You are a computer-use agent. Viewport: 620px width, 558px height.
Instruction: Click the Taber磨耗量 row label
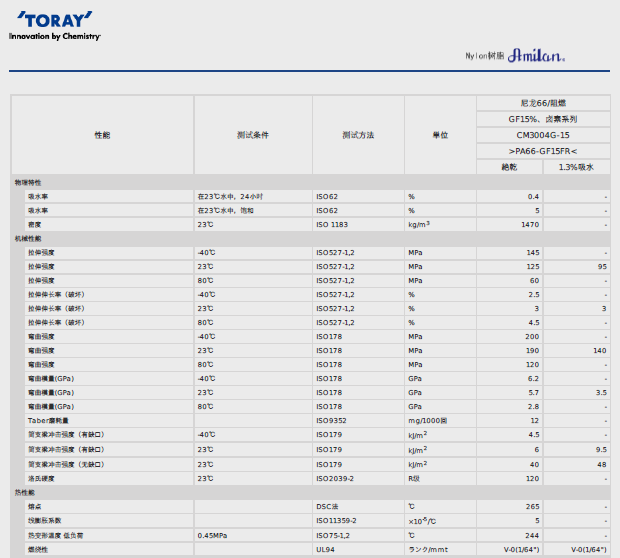(48, 421)
